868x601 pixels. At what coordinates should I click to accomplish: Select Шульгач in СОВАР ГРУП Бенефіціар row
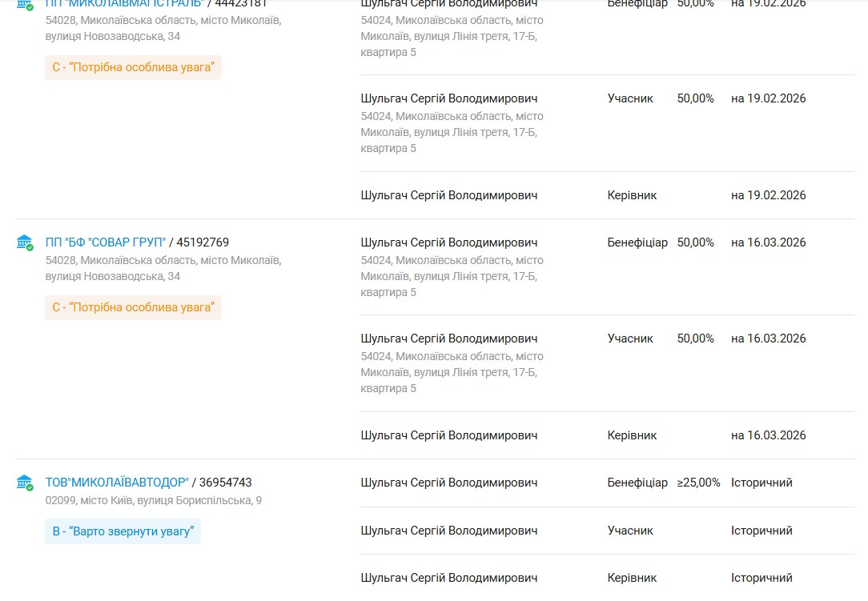pos(448,242)
